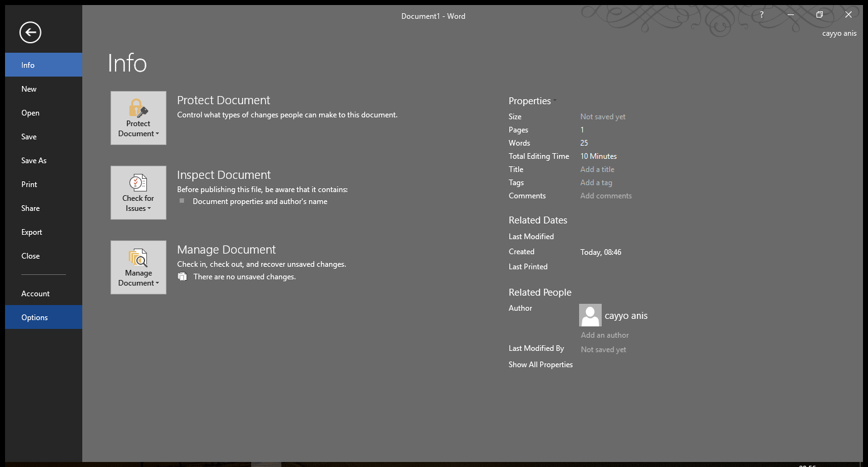Click the unsaved changes document icon
Image resolution: width=868 pixels, height=467 pixels.
click(x=182, y=277)
